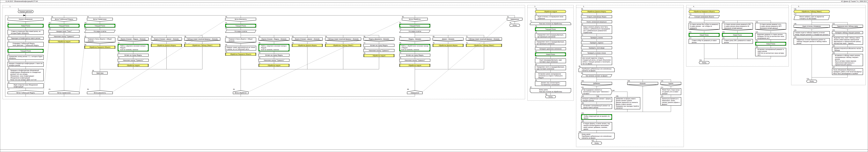Click the 'Изменён' case header in diagram 3
This screenshot has height=152, width=868.
pos(643,84)
